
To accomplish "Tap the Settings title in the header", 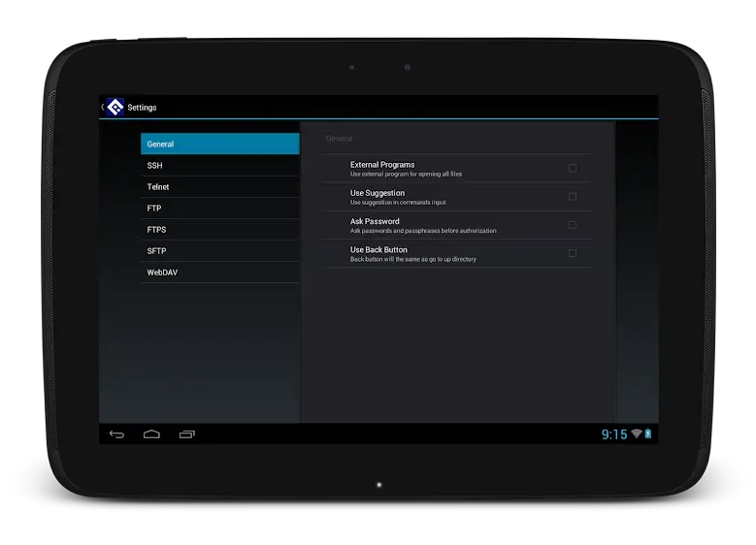I will pos(142,107).
